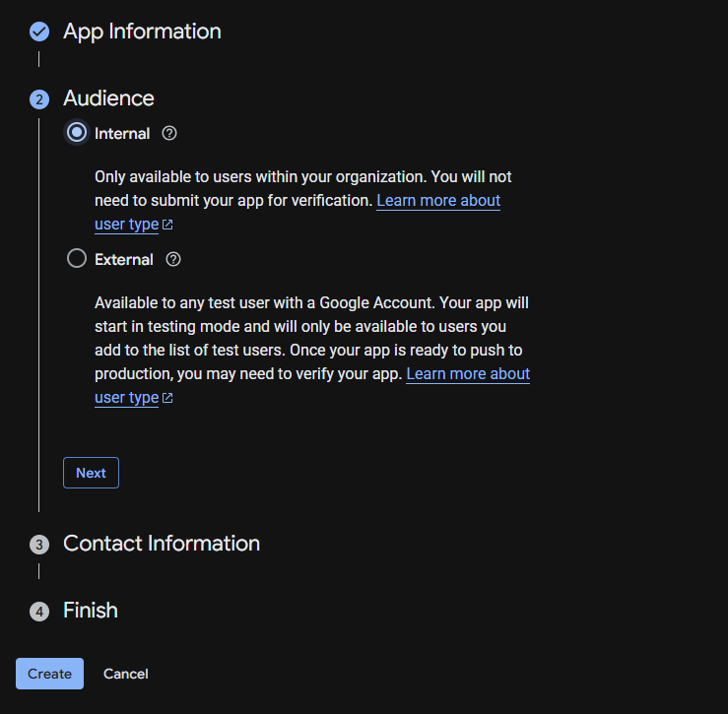Image resolution: width=728 pixels, height=714 pixels.
Task: Click external-link icon after External's user type
Action: click(167, 398)
